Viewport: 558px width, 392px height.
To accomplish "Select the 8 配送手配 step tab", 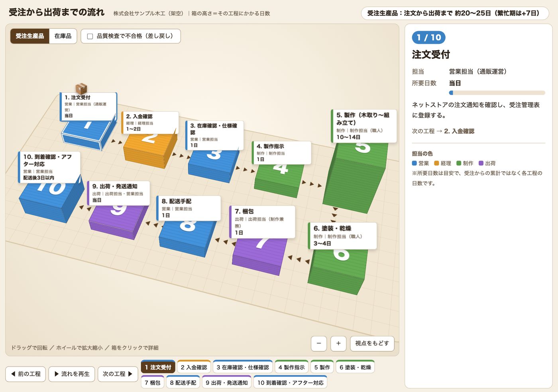I will coord(183,382).
